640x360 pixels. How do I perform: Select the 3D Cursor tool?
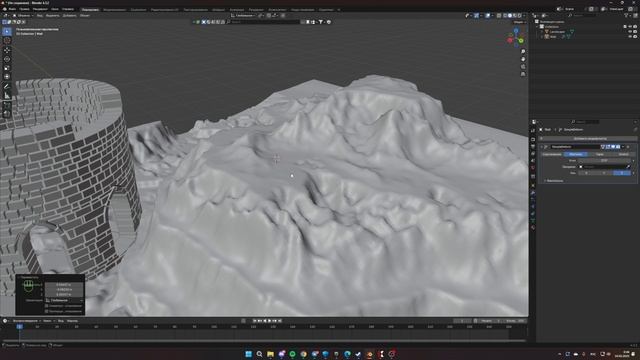[x=7, y=40]
